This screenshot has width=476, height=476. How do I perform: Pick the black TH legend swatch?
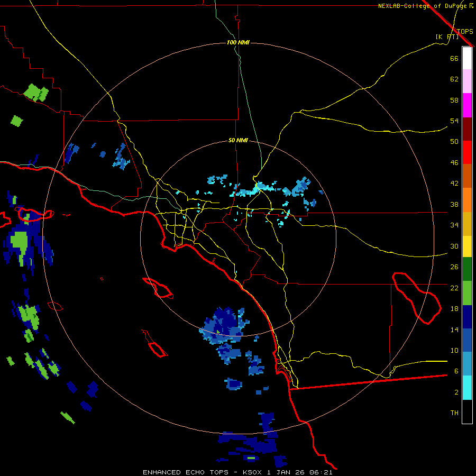tap(467, 411)
